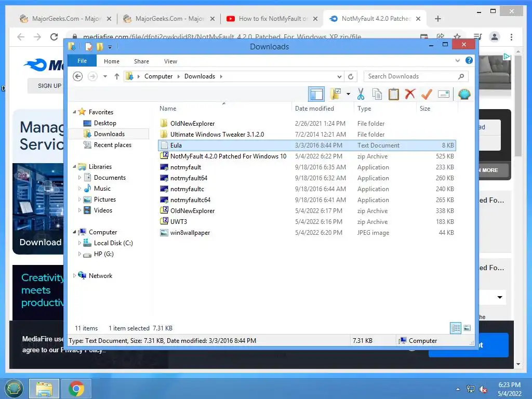Image resolution: width=532 pixels, height=399 pixels.
Task: Open the folder options dropdown arrow
Action: coord(348,94)
